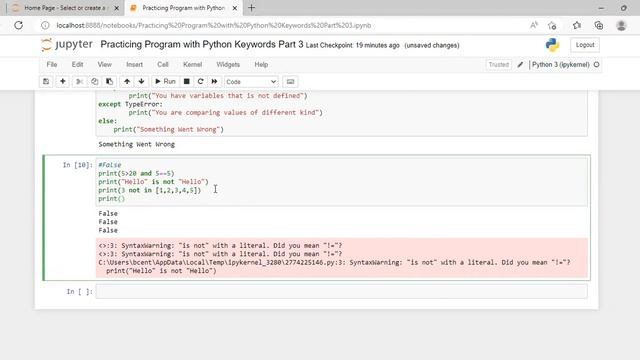Screen dimensions: 640x360
Task: Click the Last Checkpoint status text
Action: click(x=353, y=45)
